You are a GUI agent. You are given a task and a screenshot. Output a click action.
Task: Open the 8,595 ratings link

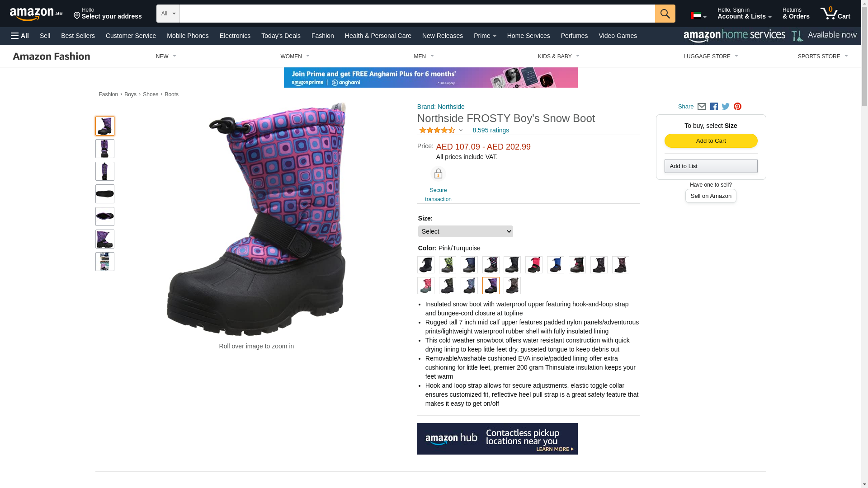[491, 130]
